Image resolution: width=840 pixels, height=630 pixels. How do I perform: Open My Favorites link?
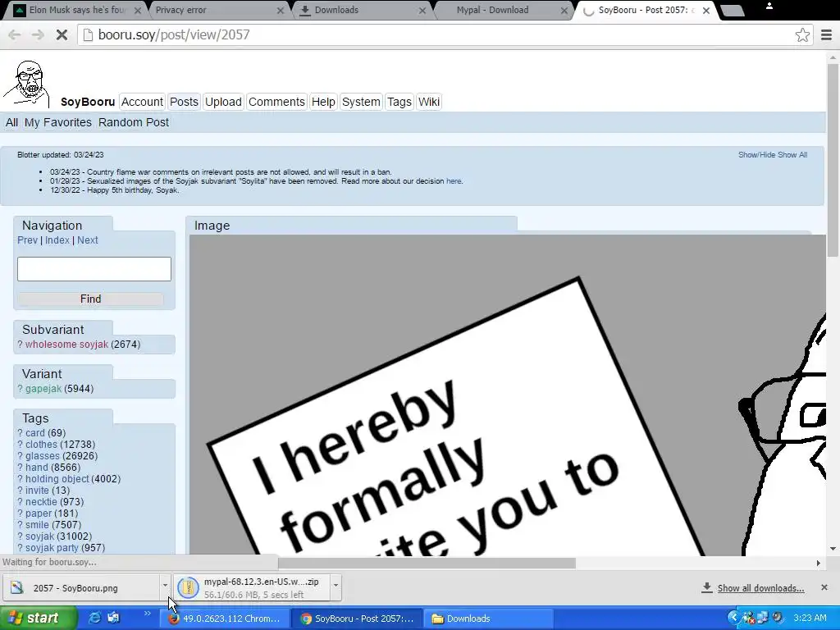click(x=58, y=122)
